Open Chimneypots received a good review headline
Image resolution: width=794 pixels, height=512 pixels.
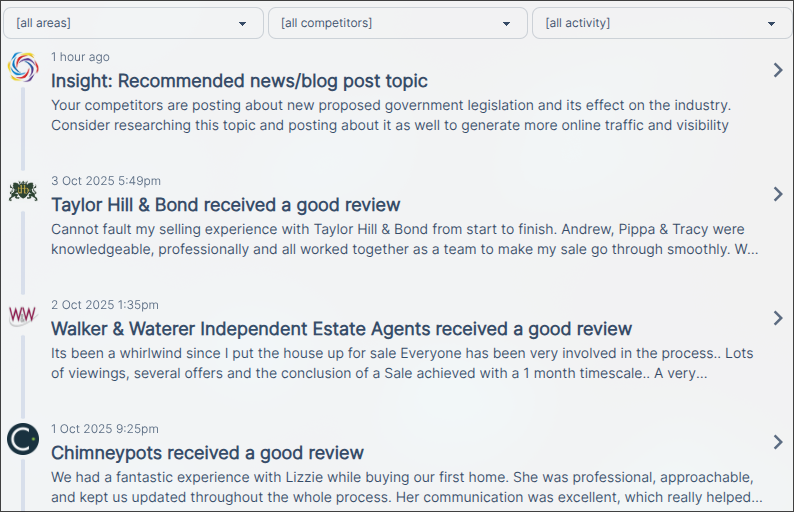click(207, 453)
